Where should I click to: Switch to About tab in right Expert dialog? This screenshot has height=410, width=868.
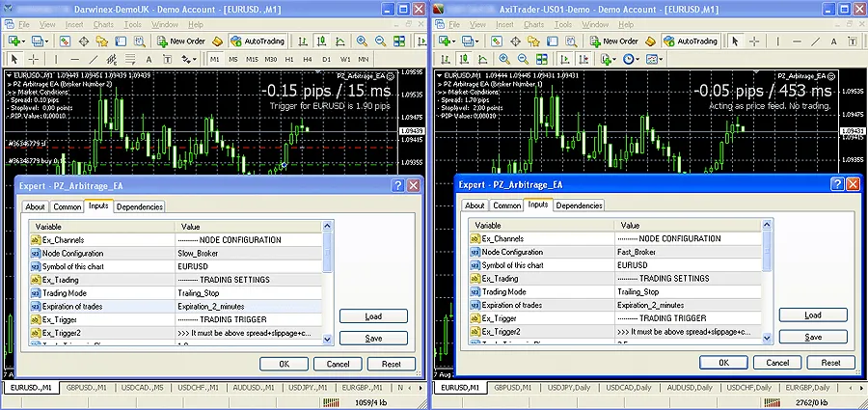point(475,205)
